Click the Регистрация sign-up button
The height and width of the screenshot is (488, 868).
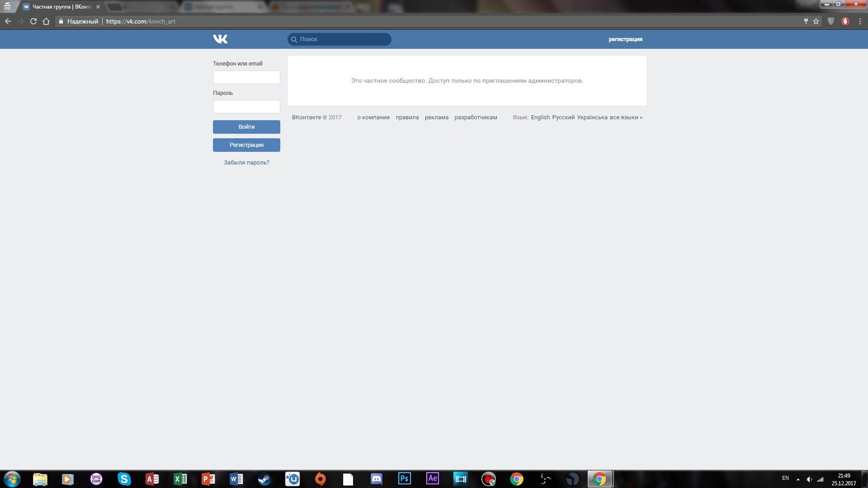tap(246, 145)
